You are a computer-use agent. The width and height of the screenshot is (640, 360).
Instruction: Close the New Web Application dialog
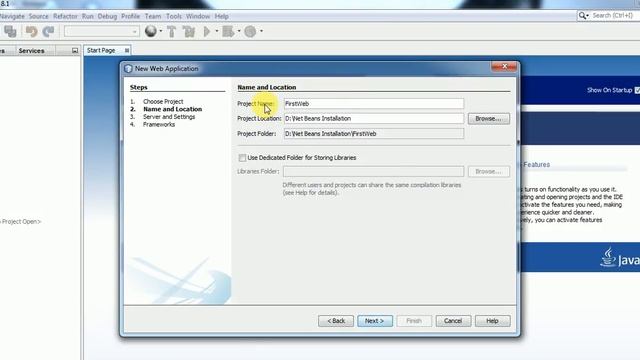coord(504,66)
